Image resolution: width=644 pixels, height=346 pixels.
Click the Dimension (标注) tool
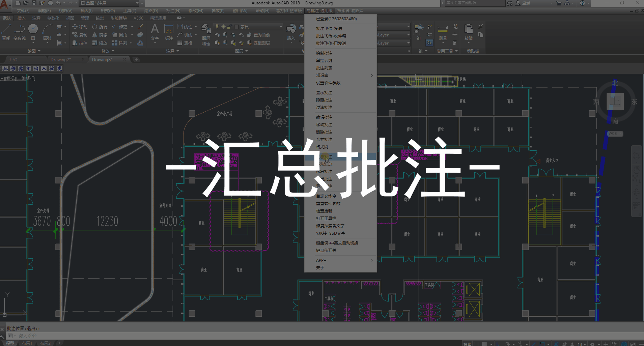pos(169,32)
